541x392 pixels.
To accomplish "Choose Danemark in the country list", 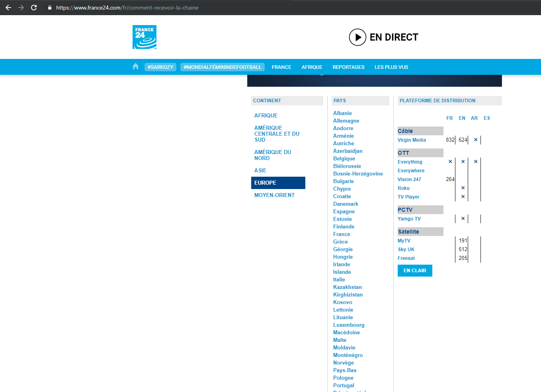I will click(x=346, y=204).
